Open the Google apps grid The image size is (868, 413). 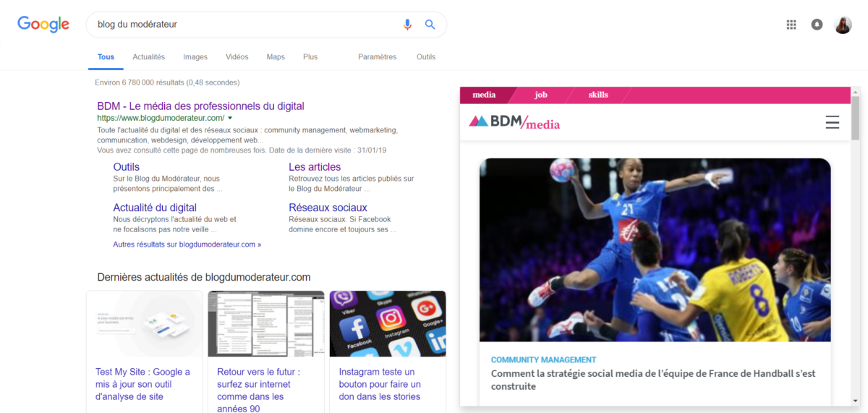[x=791, y=25]
